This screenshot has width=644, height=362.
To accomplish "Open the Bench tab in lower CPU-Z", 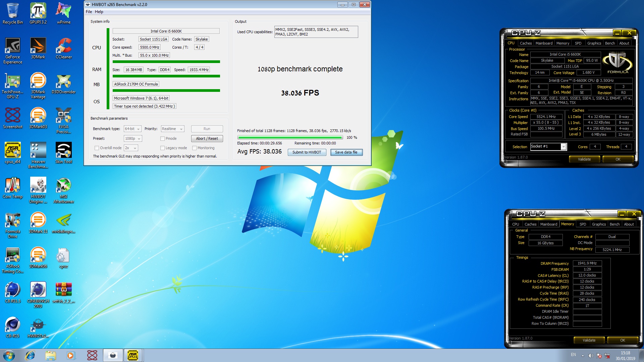I will pyautogui.click(x=614, y=224).
